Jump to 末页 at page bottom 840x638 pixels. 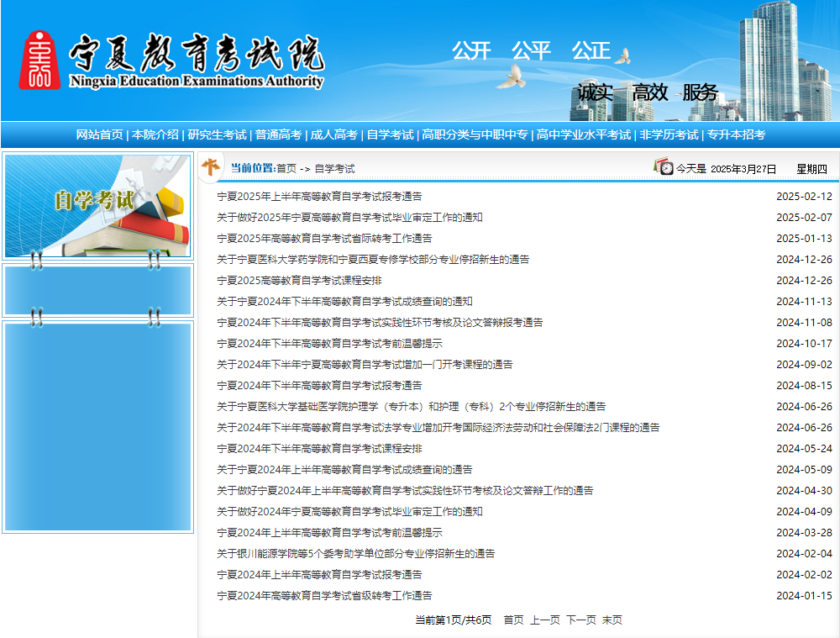tap(613, 618)
